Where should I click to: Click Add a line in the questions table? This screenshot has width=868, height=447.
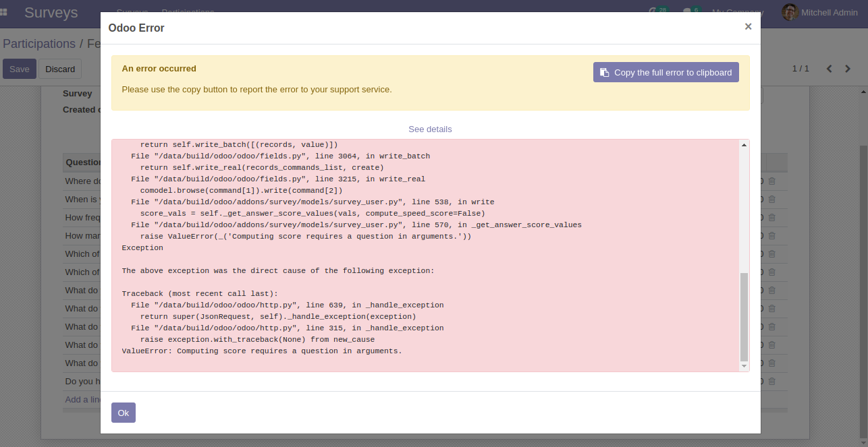(83, 399)
